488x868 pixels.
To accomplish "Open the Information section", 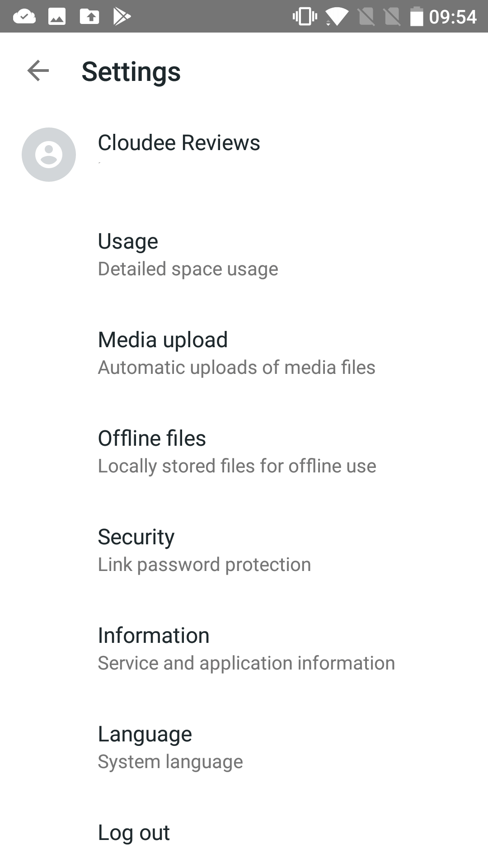I will (x=154, y=635).
